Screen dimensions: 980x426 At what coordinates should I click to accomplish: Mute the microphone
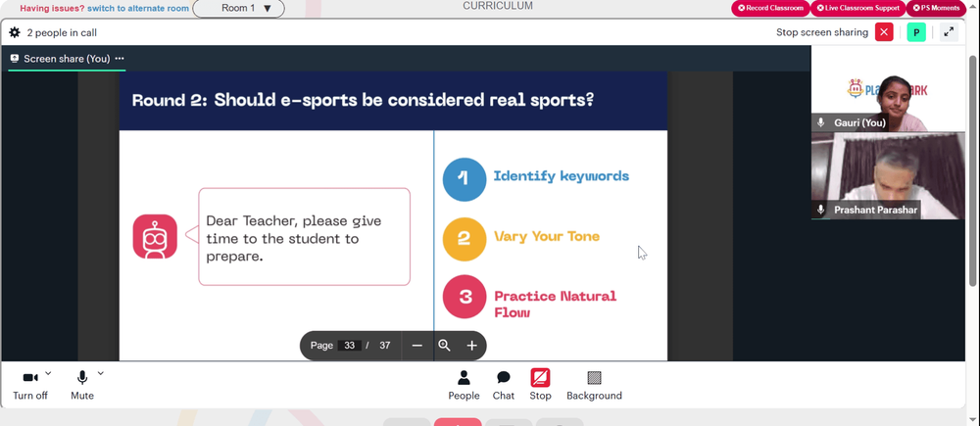point(82,386)
